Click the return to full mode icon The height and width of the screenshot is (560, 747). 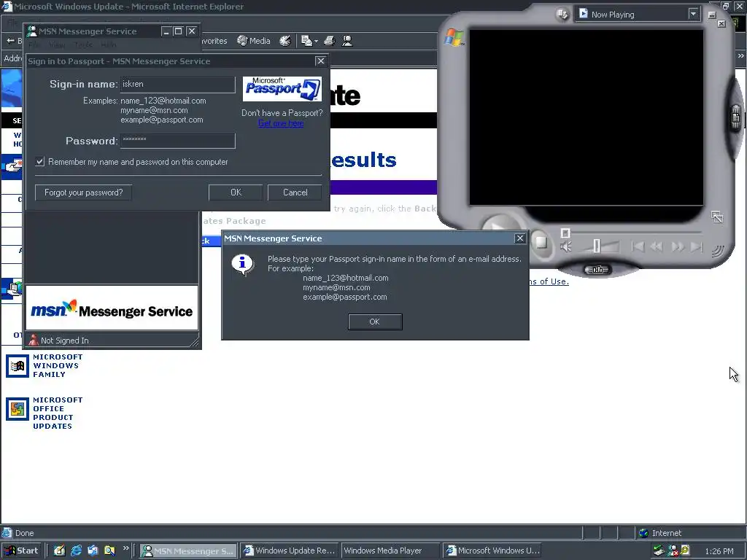[x=717, y=217]
